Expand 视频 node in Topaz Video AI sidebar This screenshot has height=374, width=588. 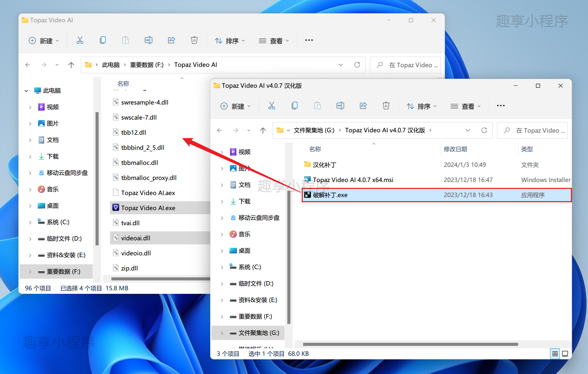click(x=30, y=107)
